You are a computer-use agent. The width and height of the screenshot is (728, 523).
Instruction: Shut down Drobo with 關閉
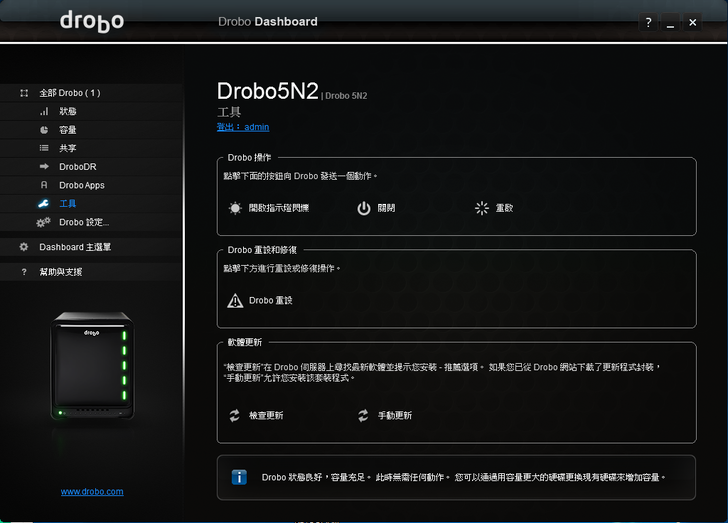point(376,208)
